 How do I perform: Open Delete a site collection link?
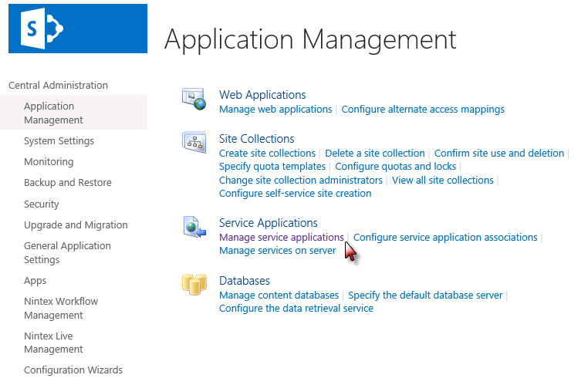pos(374,154)
